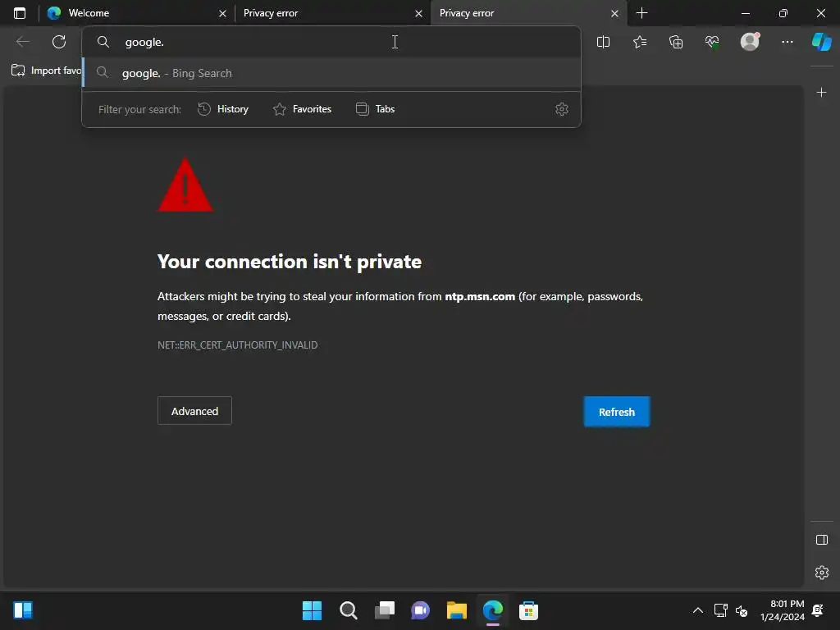
Task: Close the active Privacy error tab
Action: click(614, 13)
